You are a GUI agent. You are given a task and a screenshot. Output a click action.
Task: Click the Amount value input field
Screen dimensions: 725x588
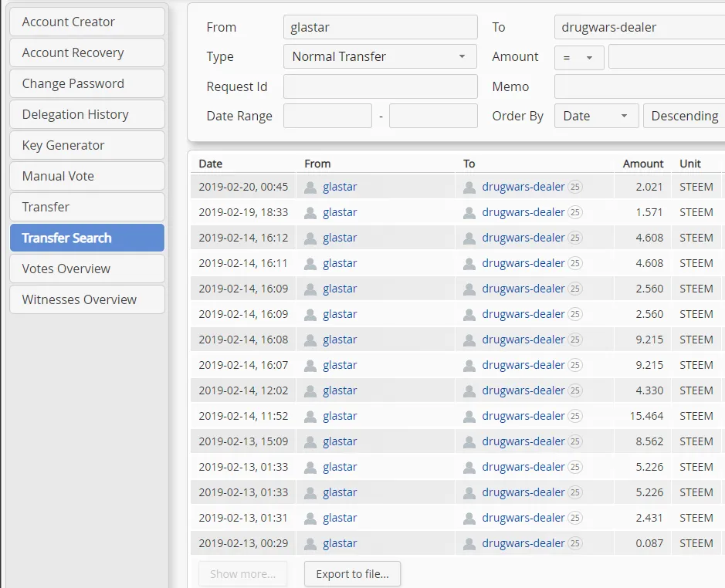click(667, 56)
